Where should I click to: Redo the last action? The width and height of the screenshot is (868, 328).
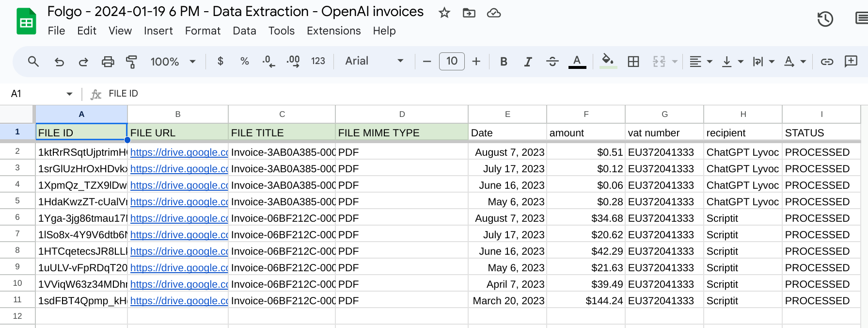point(83,62)
